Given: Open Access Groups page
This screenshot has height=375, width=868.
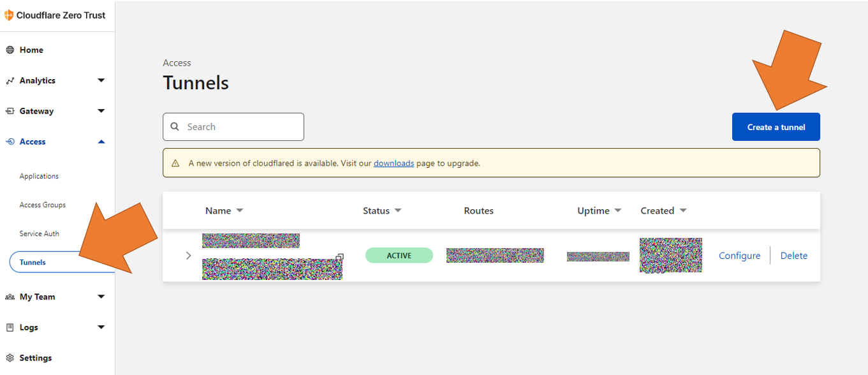Looking at the screenshot, I should point(43,205).
